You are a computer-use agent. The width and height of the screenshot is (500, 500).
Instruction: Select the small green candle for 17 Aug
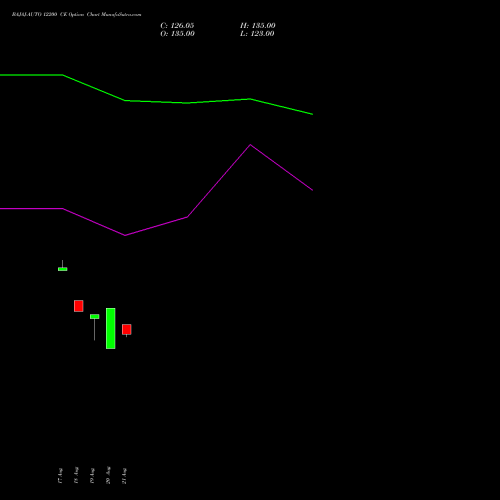(62, 269)
